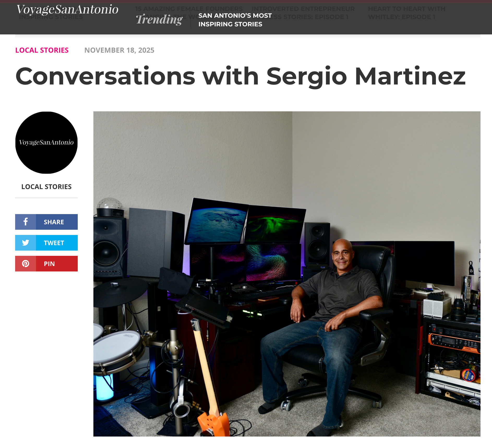Open the VoyageSanAntonio header logo
The image size is (492, 448).
67,10
